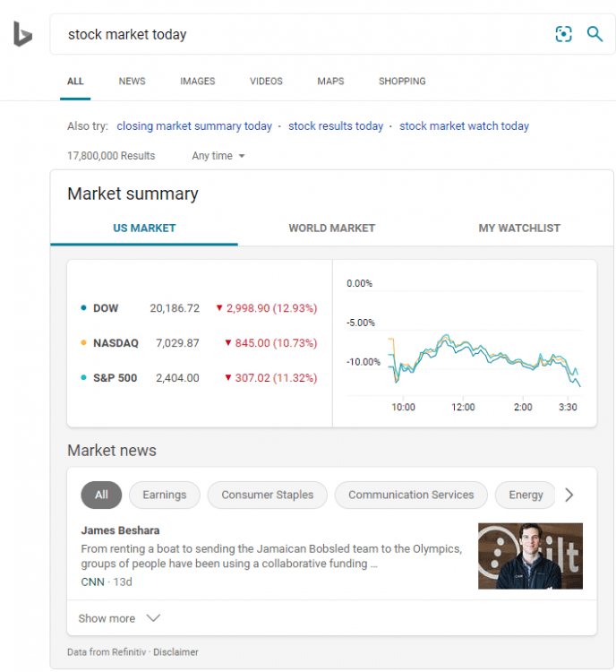Image resolution: width=616 pixels, height=672 pixels.
Task: Open the Any time filter dropdown
Action: 218,156
